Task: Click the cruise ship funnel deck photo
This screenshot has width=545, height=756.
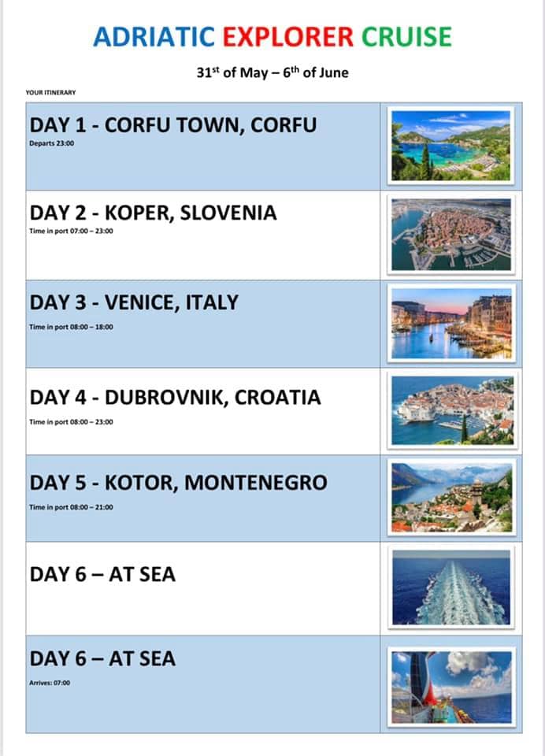Action: pos(451,687)
